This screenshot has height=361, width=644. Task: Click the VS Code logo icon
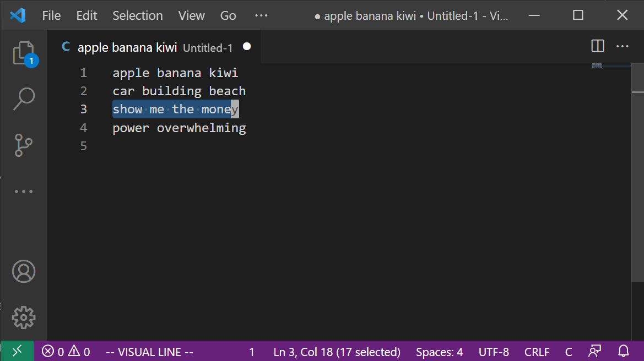click(18, 15)
